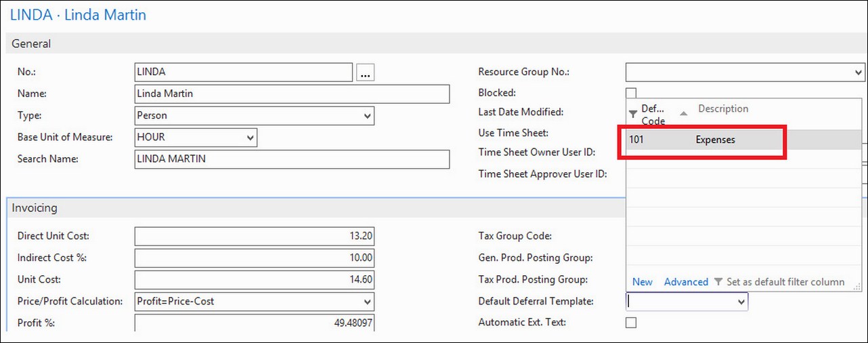Click the Description column header

point(723,108)
